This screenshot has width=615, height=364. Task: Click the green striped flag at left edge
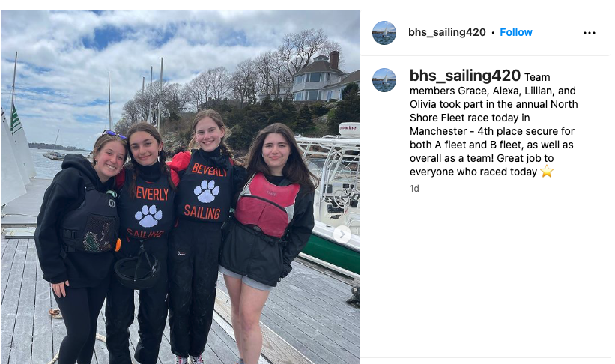(x=15, y=120)
